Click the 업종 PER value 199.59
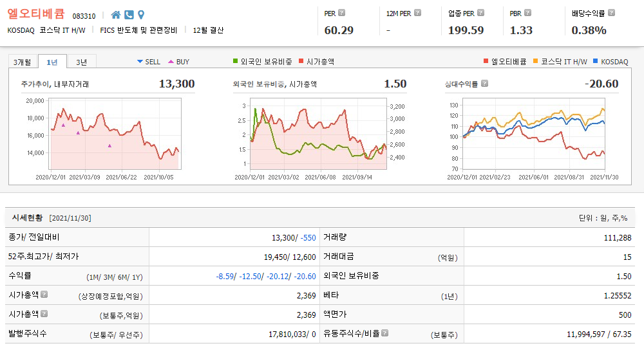The width and height of the screenshot is (644, 357). [466, 30]
